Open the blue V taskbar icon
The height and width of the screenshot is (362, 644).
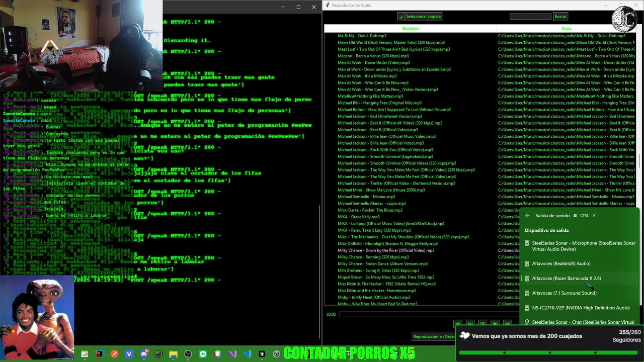tap(129, 354)
